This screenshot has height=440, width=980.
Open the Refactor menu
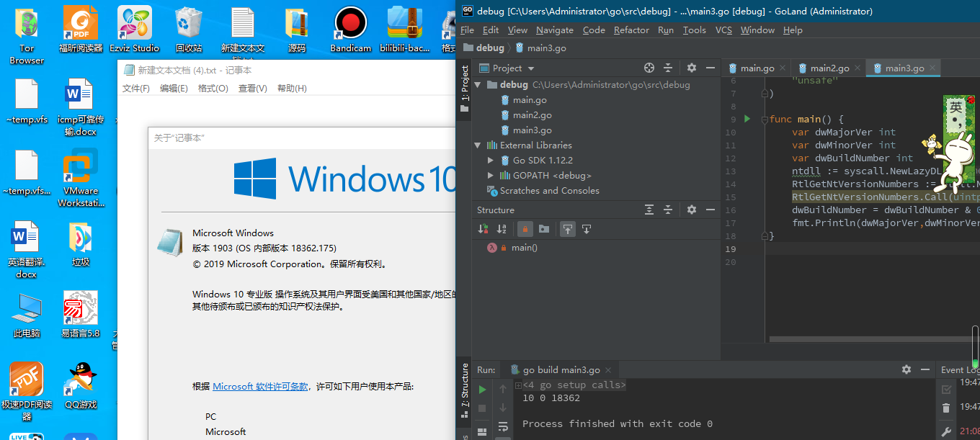pyautogui.click(x=631, y=30)
